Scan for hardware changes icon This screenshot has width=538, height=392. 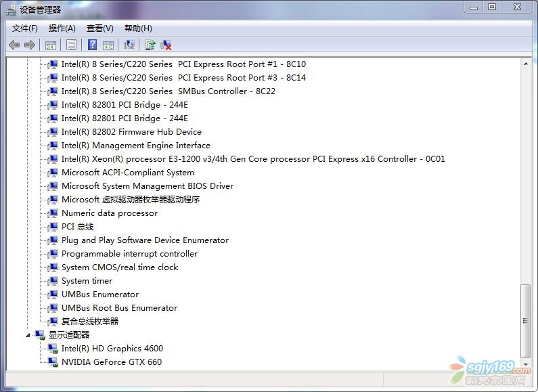tap(129, 45)
